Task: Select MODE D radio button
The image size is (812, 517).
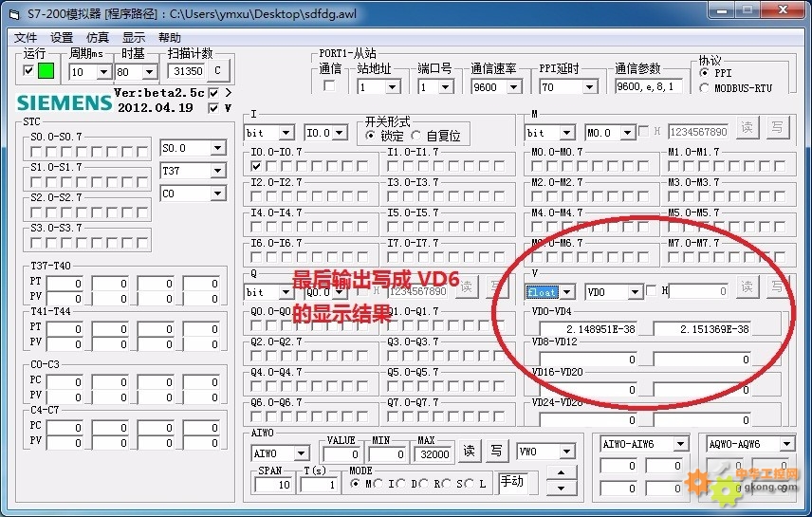Action: (400, 484)
